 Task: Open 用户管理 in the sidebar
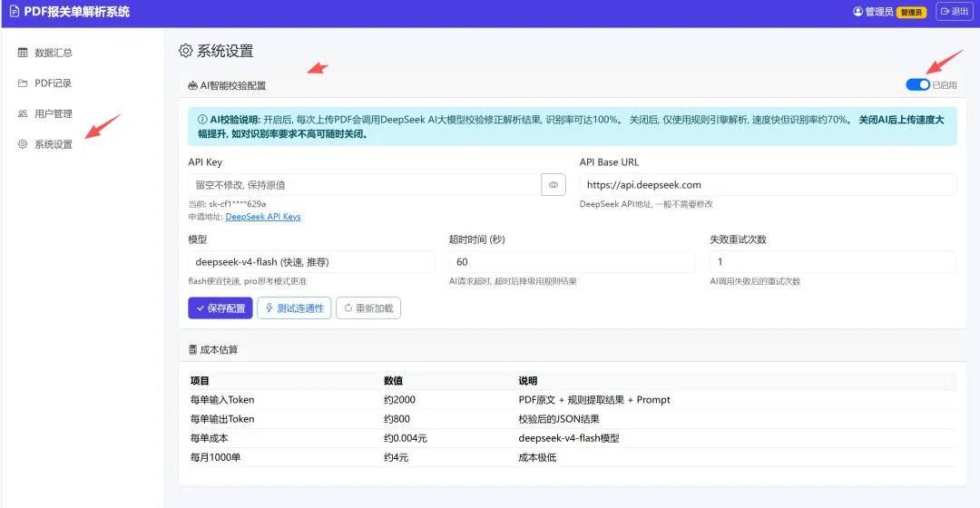[x=54, y=113]
